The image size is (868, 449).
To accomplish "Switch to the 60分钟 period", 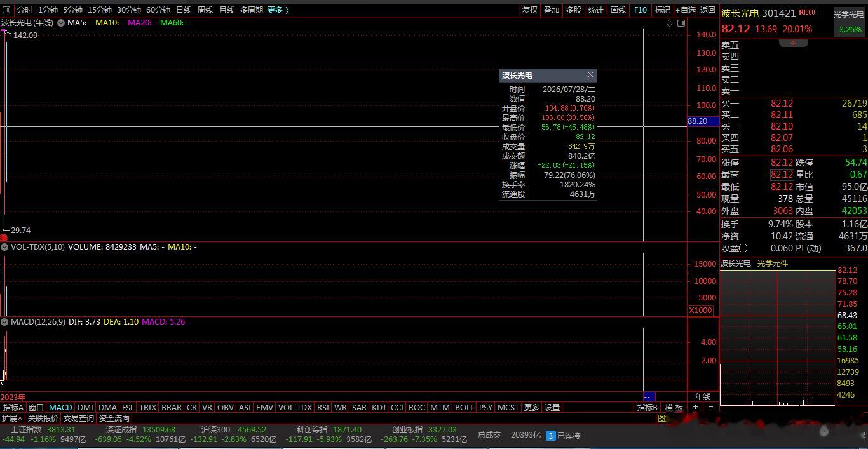I will [158, 10].
